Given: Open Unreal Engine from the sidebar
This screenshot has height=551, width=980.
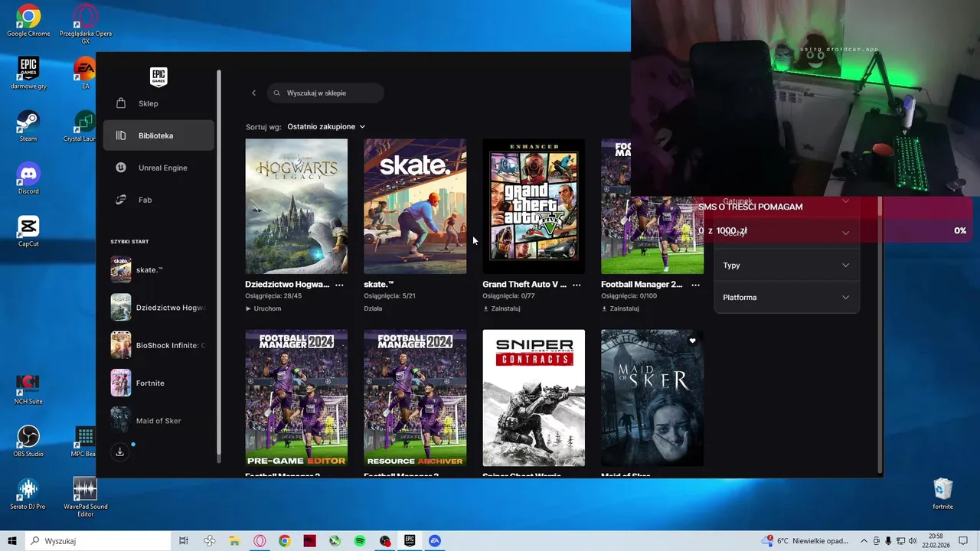Looking at the screenshot, I should click(158, 168).
